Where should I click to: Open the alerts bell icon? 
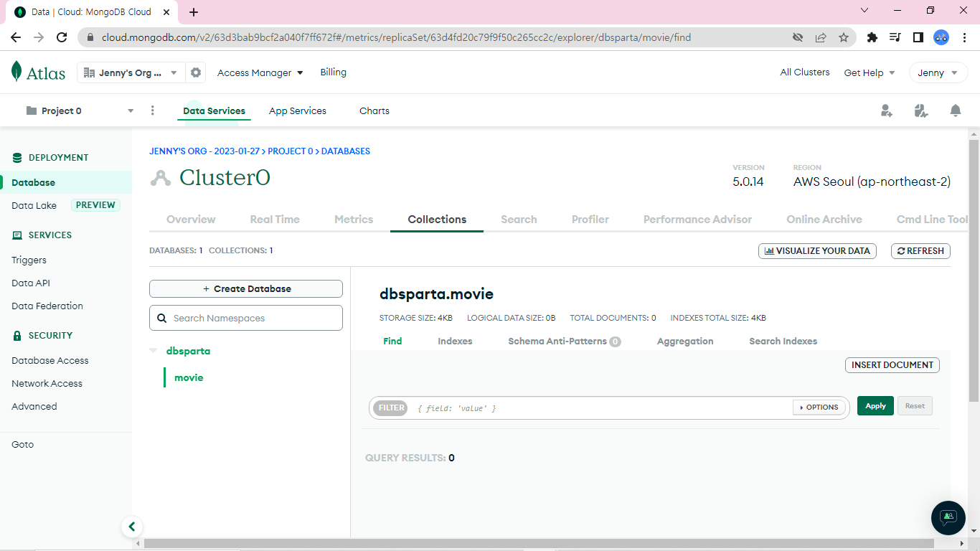[x=956, y=110]
